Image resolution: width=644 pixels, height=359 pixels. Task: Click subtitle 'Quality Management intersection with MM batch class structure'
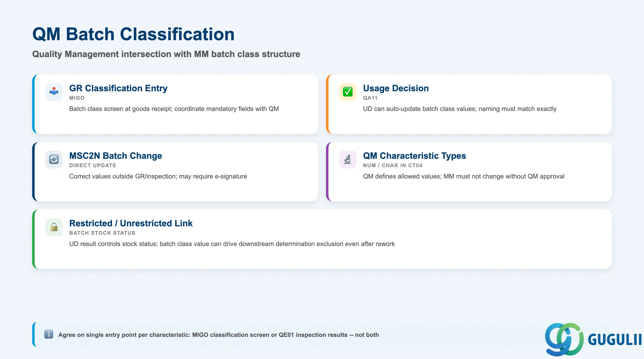166,54
